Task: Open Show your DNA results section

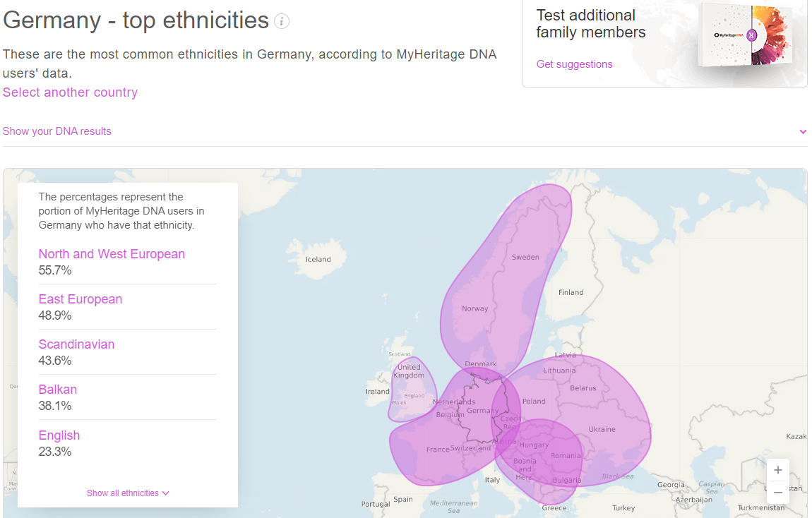Action: tap(57, 131)
